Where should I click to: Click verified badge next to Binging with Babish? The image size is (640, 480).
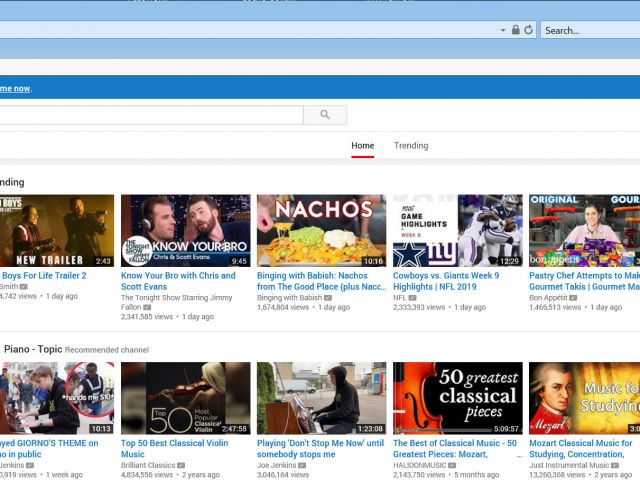pos(328,298)
